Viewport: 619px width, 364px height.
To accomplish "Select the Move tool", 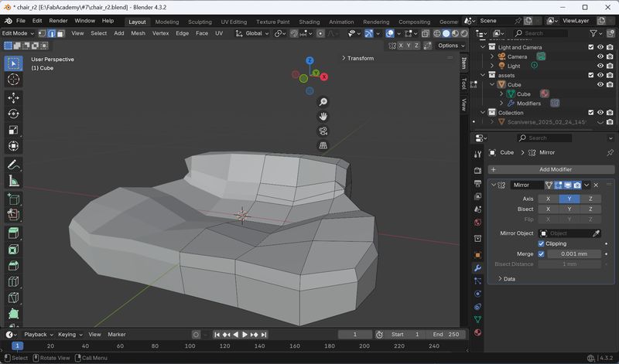I will pyautogui.click(x=13, y=98).
